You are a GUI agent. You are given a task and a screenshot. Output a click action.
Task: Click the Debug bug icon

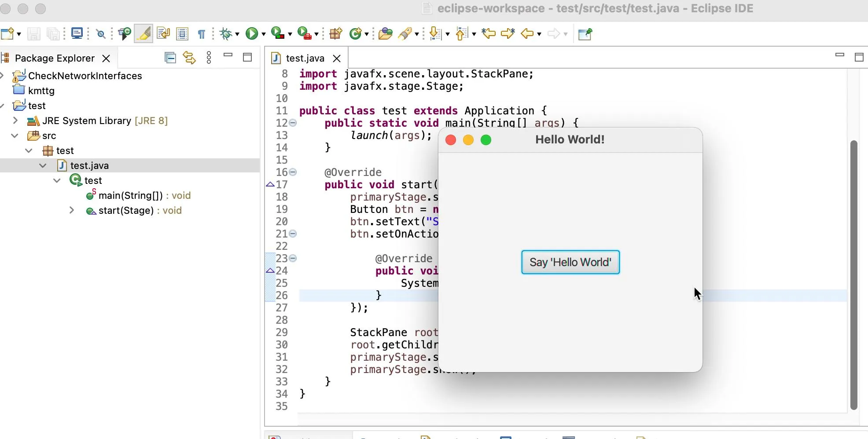click(226, 34)
